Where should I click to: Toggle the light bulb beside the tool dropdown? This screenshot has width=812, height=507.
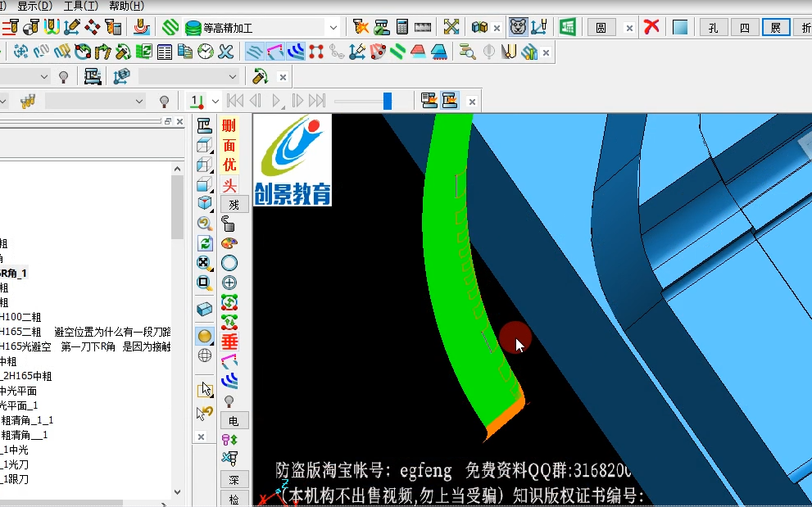(x=164, y=101)
